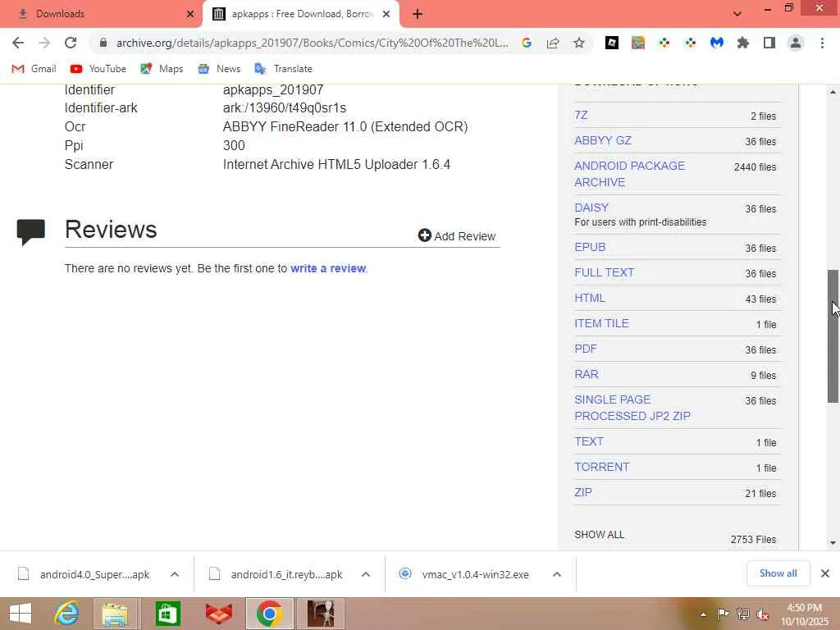Open the News bookmark
The image size is (840, 630).
219,69
